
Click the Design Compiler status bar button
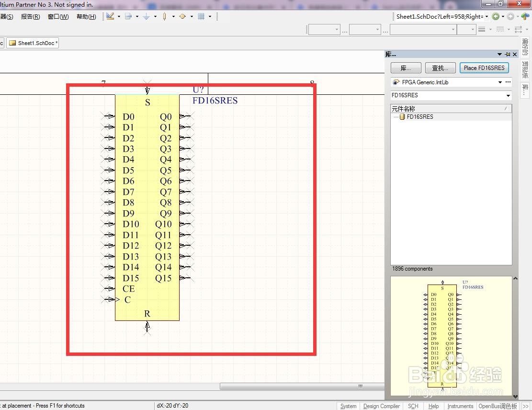click(381, 406)
